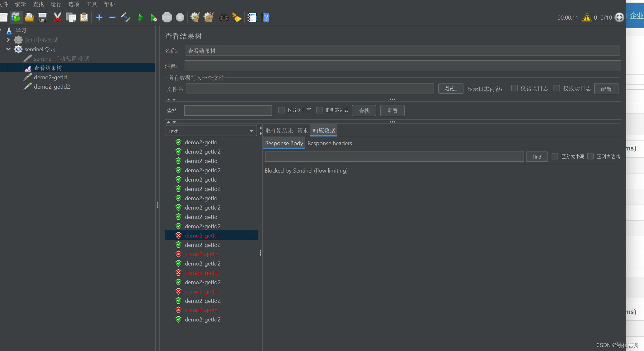Open the Text renderer dropdown
644x351 pixels.
211,131
